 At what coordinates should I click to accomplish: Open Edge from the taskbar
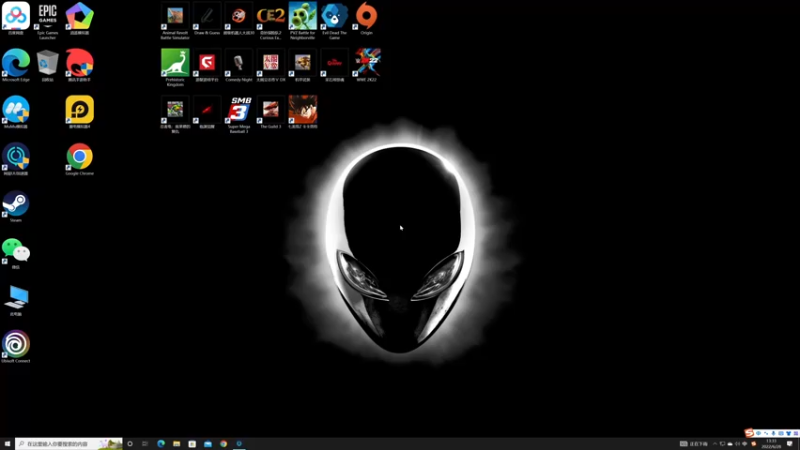pyautogui.click(x=161, y=444)
